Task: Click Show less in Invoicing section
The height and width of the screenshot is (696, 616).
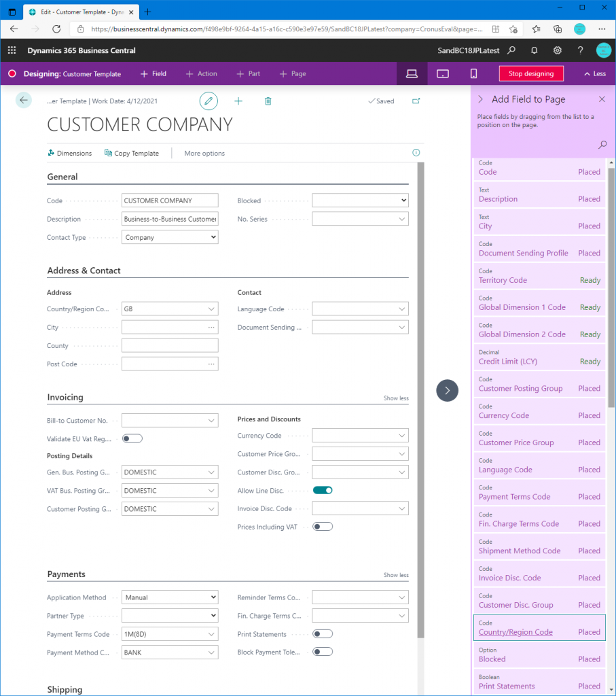Action: [396, 398]
